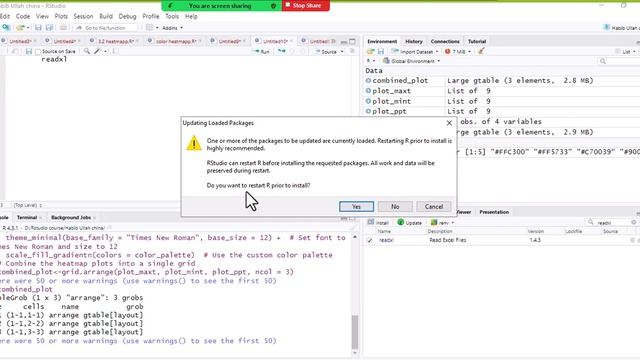Switch to the 3.2 heatmapp.R editor tab
Image resolution: width=640 pixels, height=360 pixels.
pos(116,41)
